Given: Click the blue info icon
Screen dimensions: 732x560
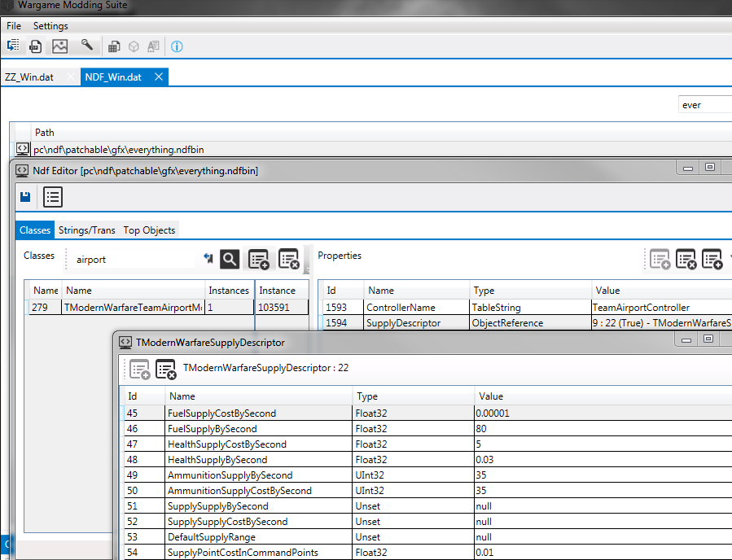Looking at the screenshot, I should coord(177,46).
